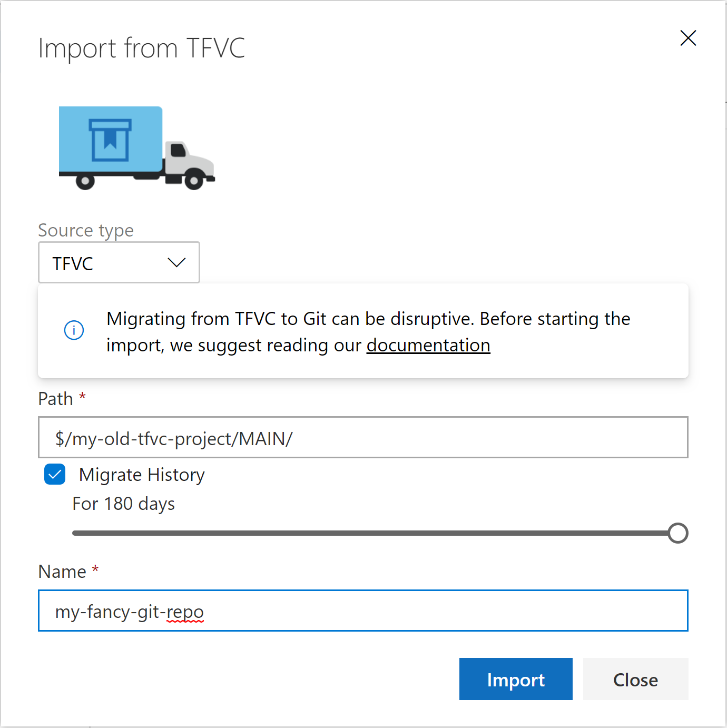
Task: Click the "Migrate History" label
Action: [x=142, y=475]
